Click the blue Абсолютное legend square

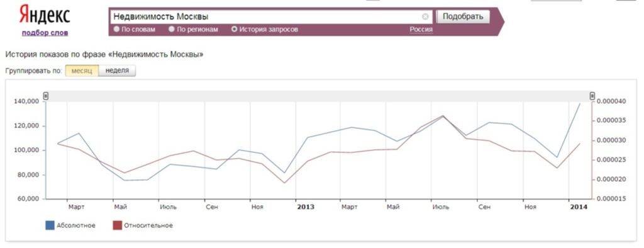pyautogui.click(x=50, y=225)
